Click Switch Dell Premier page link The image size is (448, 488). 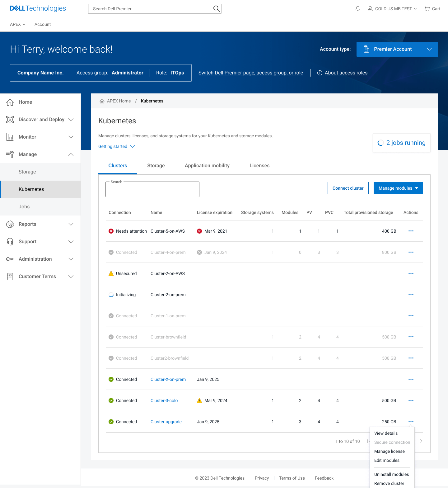click(x=251, y=73)
